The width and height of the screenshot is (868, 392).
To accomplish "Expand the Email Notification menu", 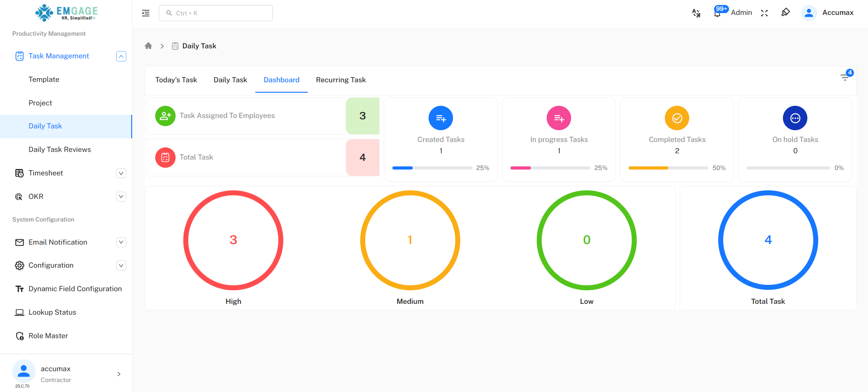I will click(x=121, y=242).
